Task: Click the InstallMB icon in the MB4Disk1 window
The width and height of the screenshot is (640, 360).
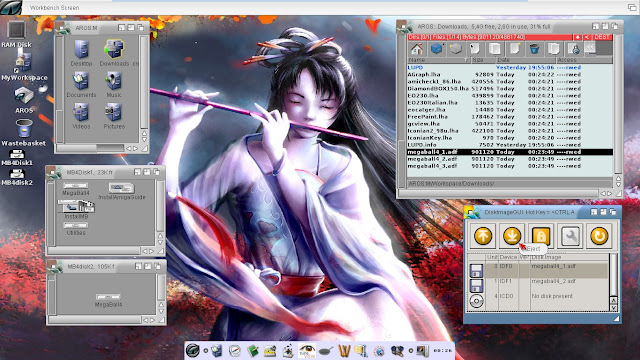Action: [76, 209]
